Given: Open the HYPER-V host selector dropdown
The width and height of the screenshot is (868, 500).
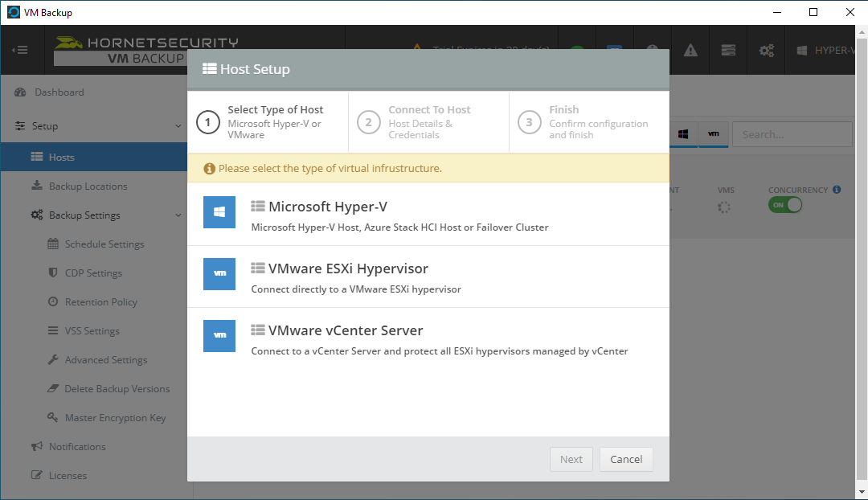Looking at the screenshot, I should (828, 49).
